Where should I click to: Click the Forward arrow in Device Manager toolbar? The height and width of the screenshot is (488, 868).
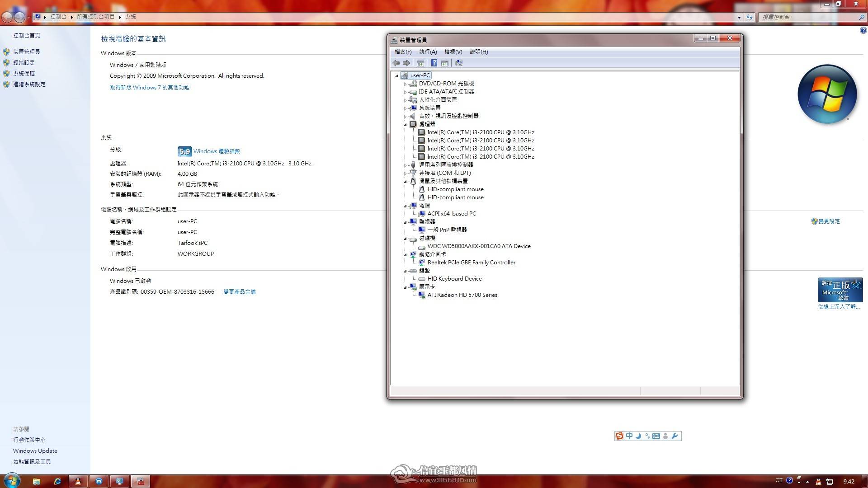tap(406, 63)
